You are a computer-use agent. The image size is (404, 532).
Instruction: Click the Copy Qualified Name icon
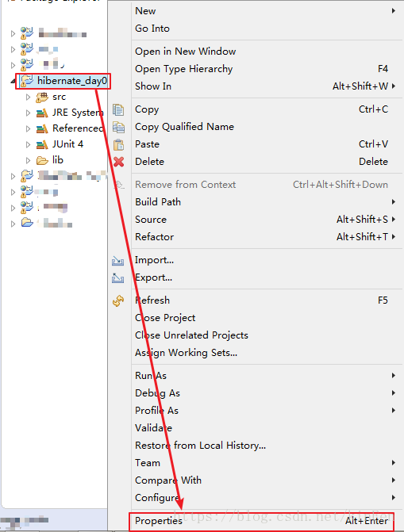(x=118, y=127)
